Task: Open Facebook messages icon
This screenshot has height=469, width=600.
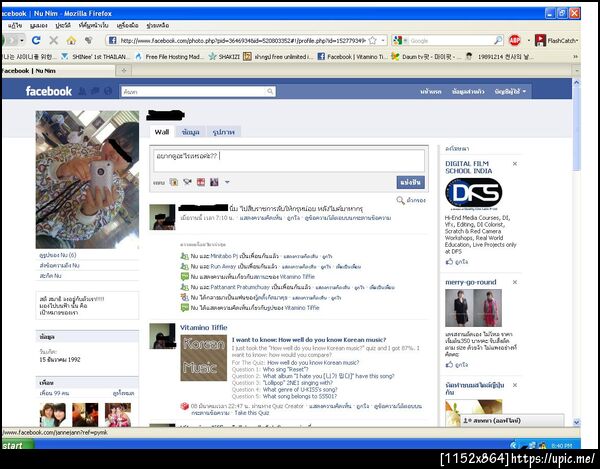Action: 95,91
